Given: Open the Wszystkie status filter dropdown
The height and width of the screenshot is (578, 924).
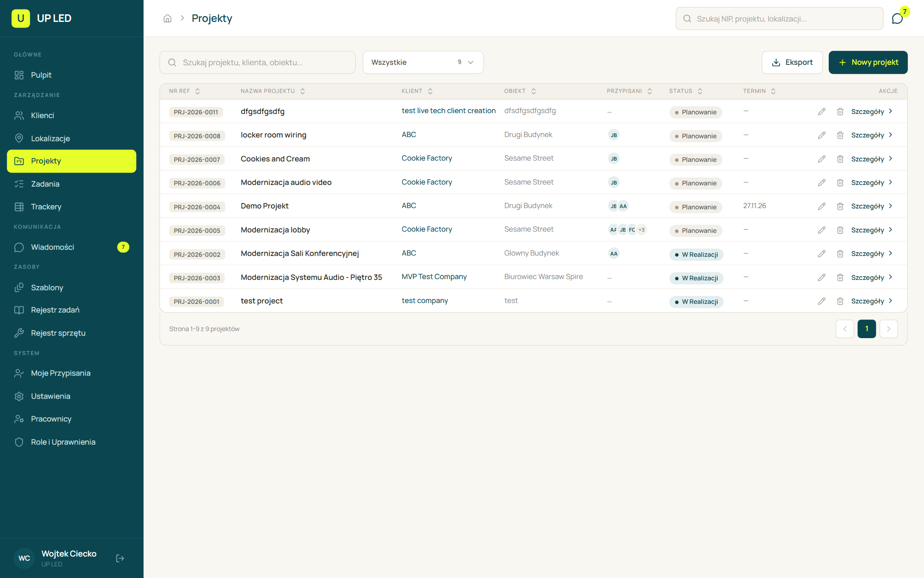Looking at the screenshot, I should [423, 62].
